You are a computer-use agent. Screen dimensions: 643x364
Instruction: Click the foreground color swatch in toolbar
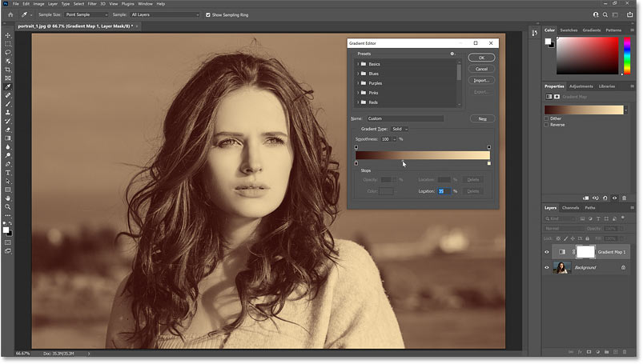click(6, 230)
